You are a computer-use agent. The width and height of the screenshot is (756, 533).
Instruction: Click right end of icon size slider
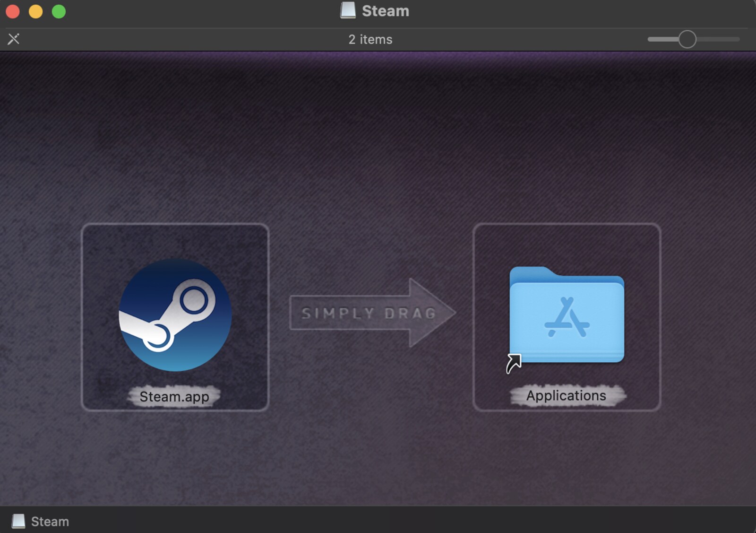click(737, 39)
